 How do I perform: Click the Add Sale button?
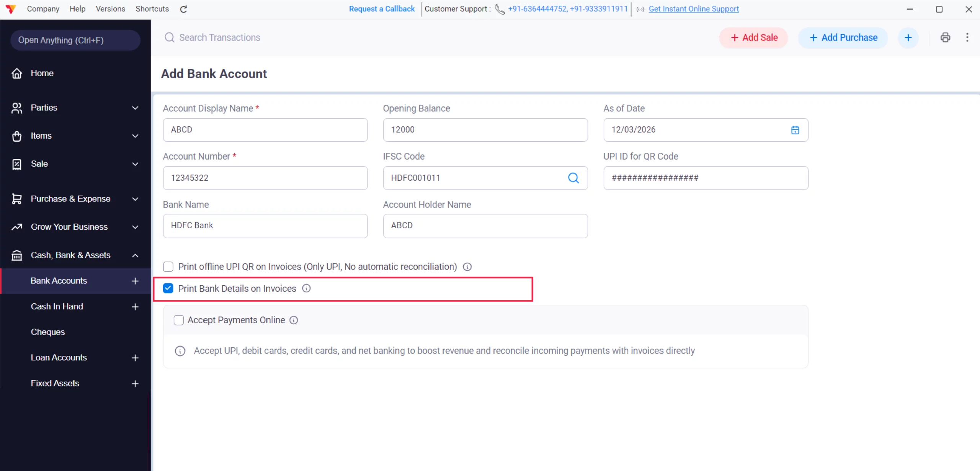coord(753,38)
